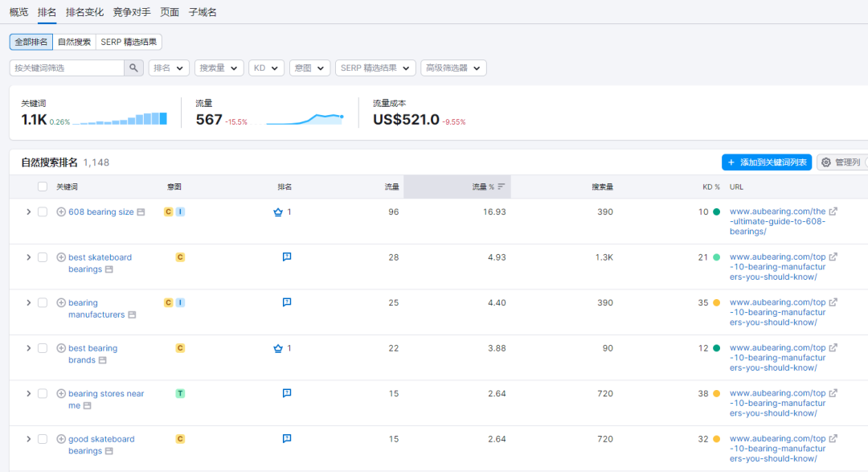This screenshot has width=868, height=472.
Task: Switch to the 竞争对手 tab
Action: tap(132, 12)
